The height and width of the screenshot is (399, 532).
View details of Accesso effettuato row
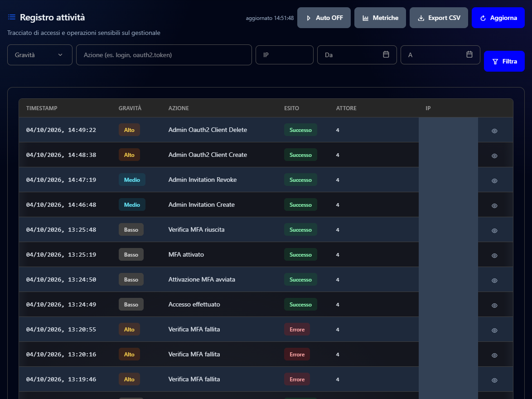[495, 305]
